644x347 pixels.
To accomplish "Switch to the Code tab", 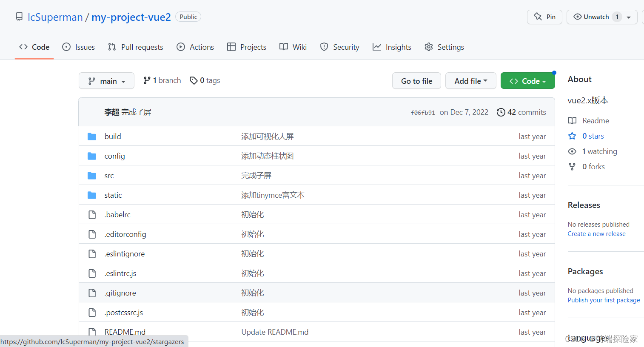I will [34, 47].
